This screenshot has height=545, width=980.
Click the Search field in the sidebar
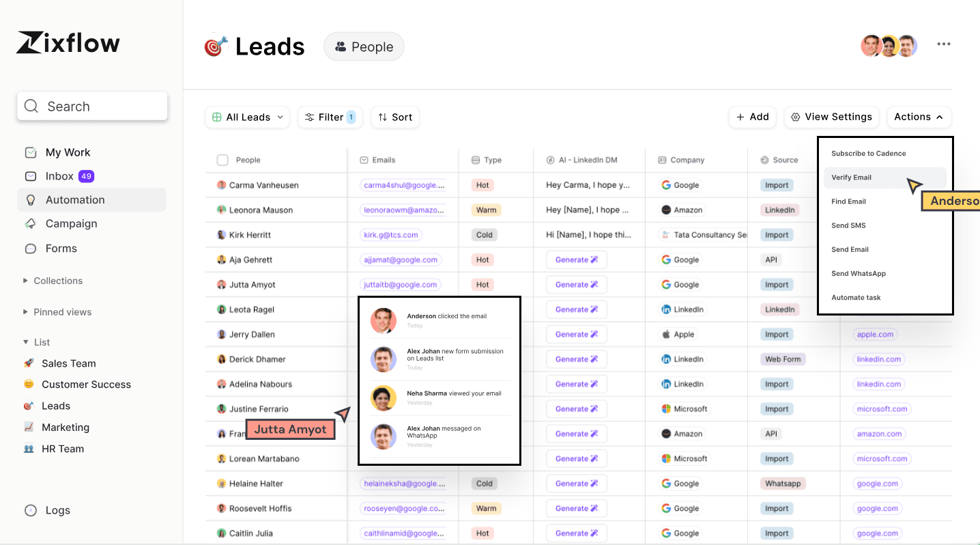click(x=92, y=106)
